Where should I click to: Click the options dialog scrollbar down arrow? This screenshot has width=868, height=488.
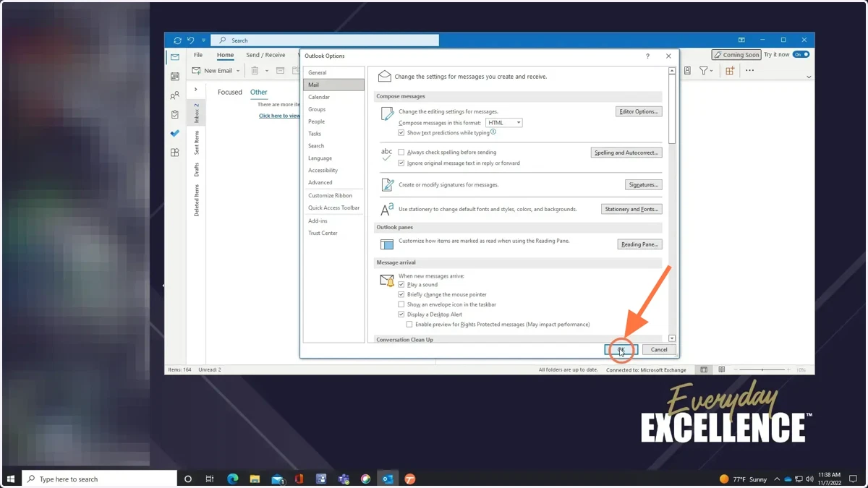point(672,338)
